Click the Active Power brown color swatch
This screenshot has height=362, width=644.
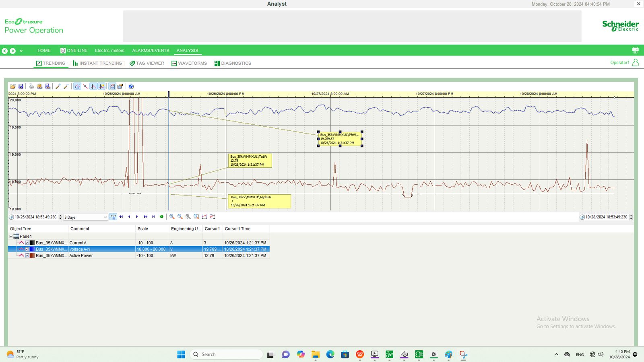click(x=32, y=255)
